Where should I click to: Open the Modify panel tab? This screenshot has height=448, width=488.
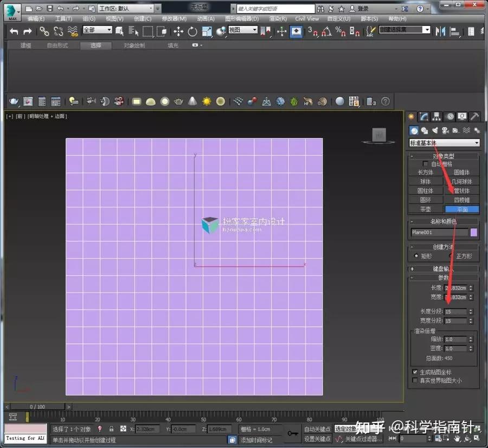pos(423,117)
